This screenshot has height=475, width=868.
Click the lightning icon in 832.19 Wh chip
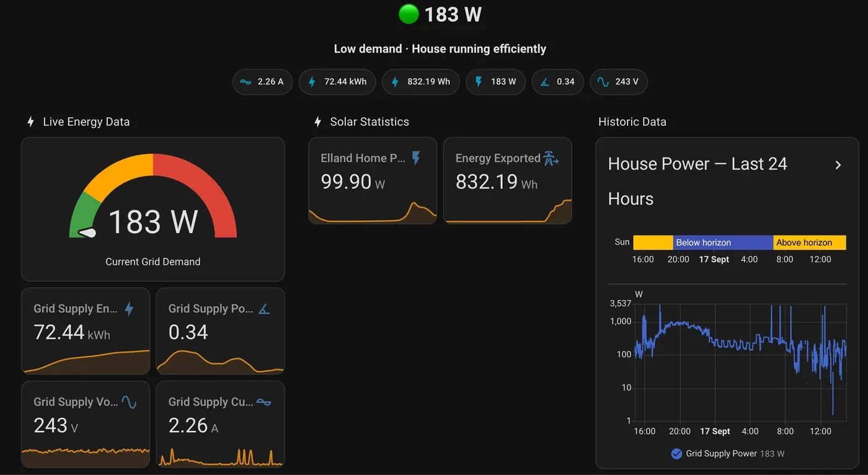click(x=395, y=82)
